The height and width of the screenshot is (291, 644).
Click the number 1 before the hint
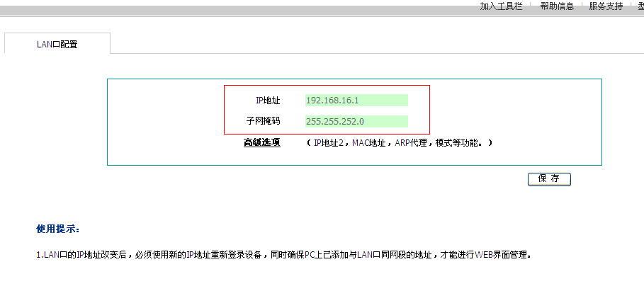tap(38, 255)
